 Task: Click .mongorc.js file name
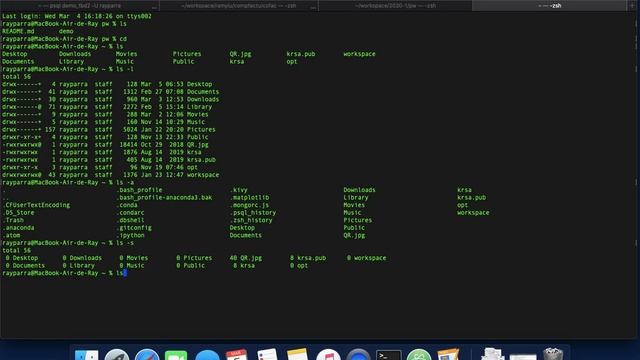(x=249, y=205)
